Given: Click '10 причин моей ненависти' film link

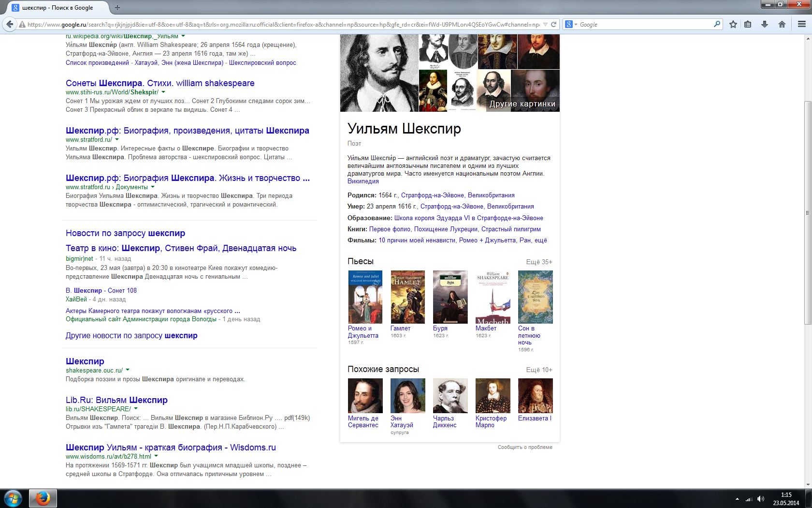Looking at the screenshot, I should tap(417, 240).
